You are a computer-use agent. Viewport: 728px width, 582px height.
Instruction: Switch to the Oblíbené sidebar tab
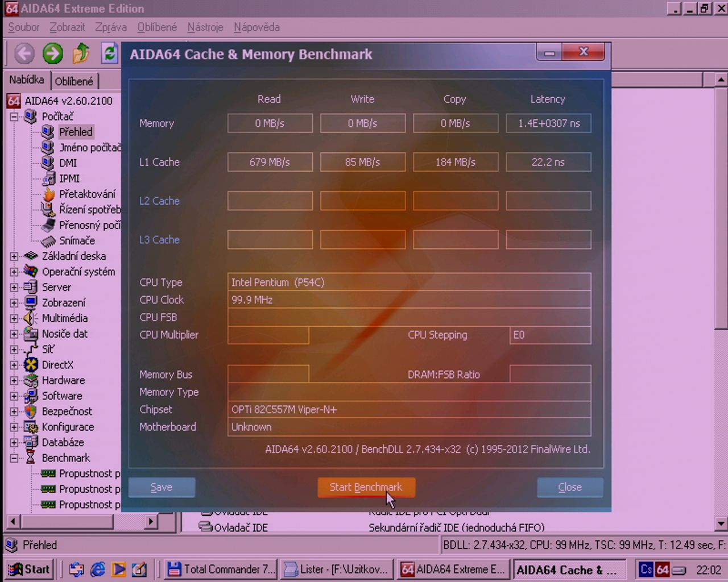74,81
